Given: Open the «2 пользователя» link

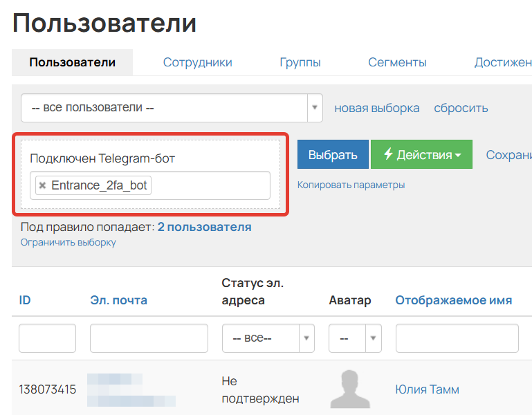Looking at the screenshot, I should tap(204, 227).
